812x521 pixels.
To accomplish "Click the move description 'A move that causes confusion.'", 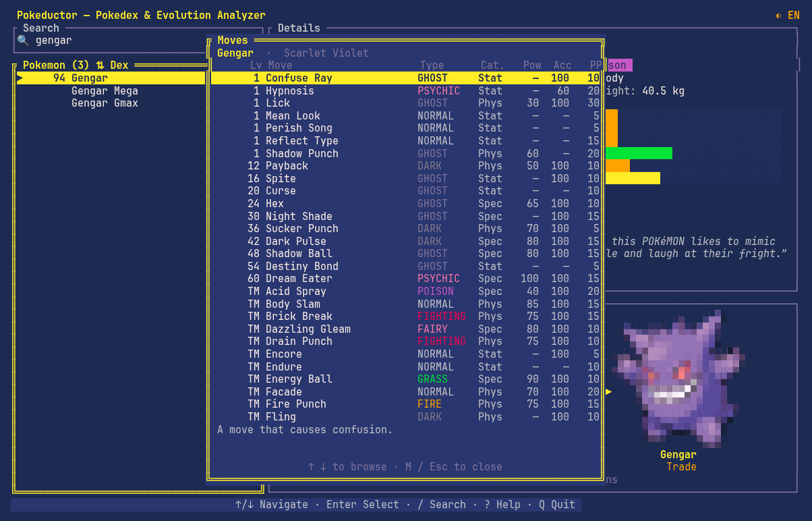I will [x=305, y=429].
